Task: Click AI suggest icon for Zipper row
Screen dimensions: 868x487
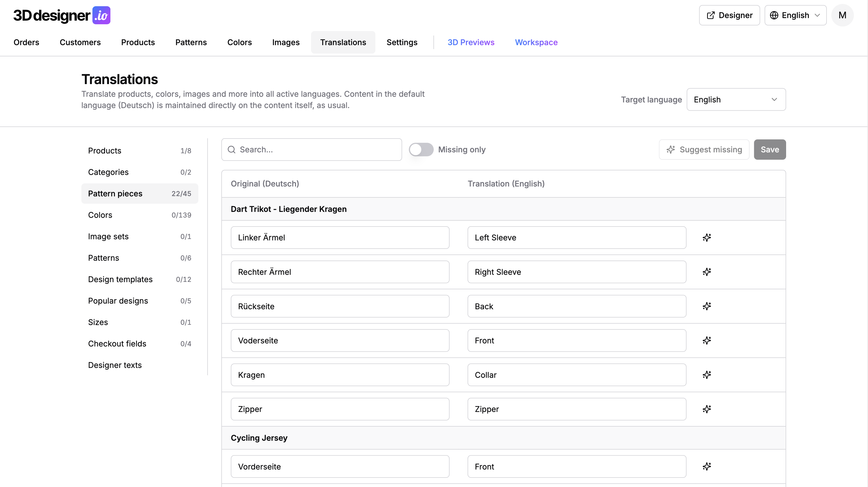Action: pyautogui.click(x=706, y=409)
